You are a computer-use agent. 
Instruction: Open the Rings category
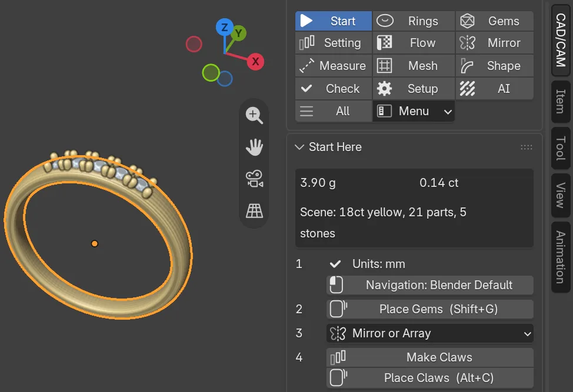(414, 21)
